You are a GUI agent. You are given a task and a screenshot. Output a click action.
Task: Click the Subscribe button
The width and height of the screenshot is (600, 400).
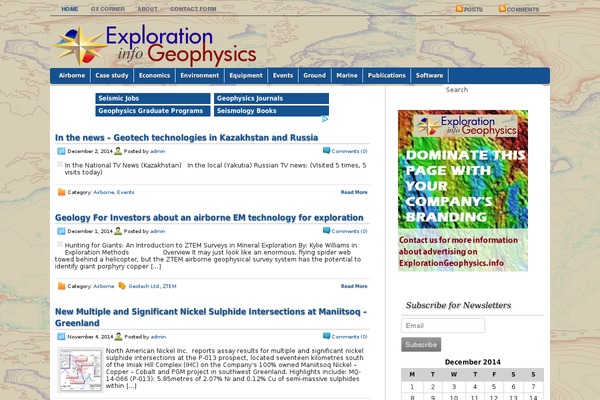[x=421, y=344]
